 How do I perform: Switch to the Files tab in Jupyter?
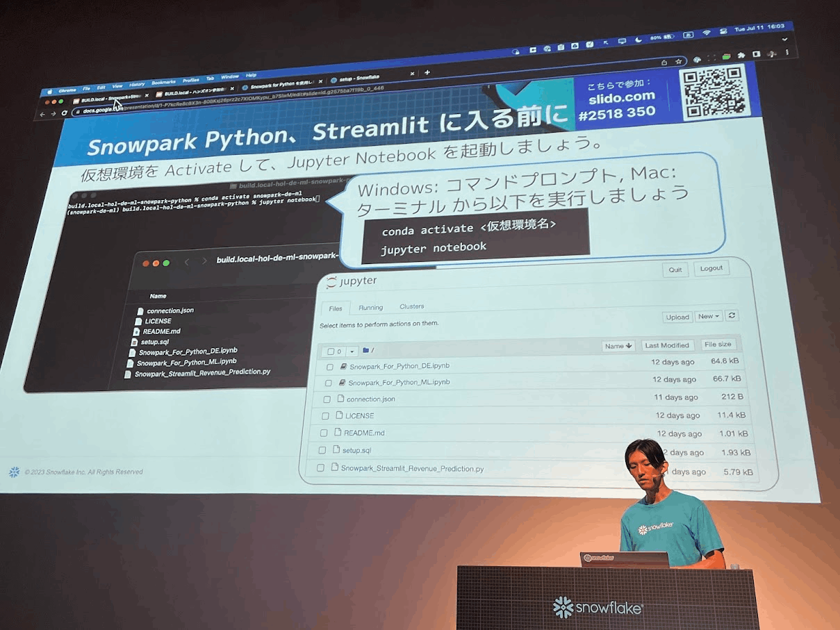pyautogui.click(x=336, y=308)
